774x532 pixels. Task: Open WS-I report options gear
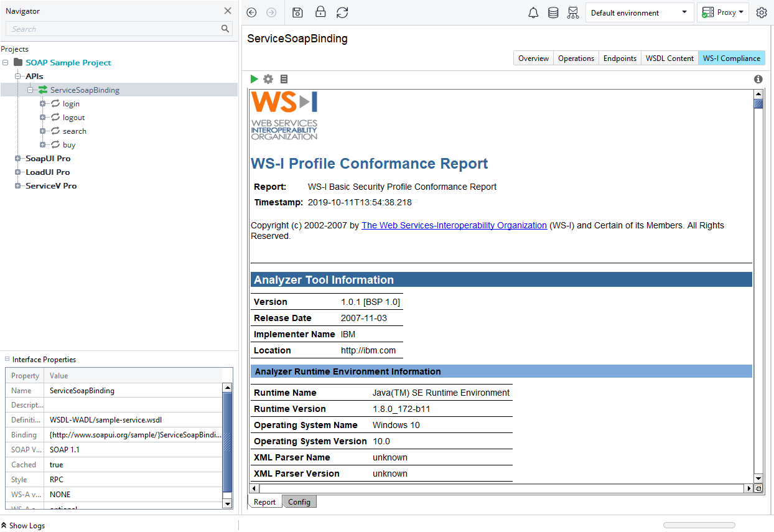[268, 79]
